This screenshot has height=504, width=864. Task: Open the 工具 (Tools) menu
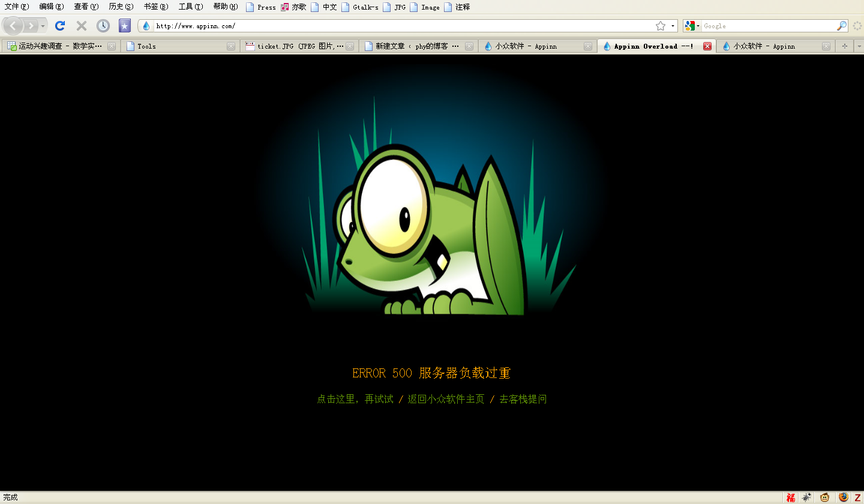pyautogui.click(x=190, y=7)
